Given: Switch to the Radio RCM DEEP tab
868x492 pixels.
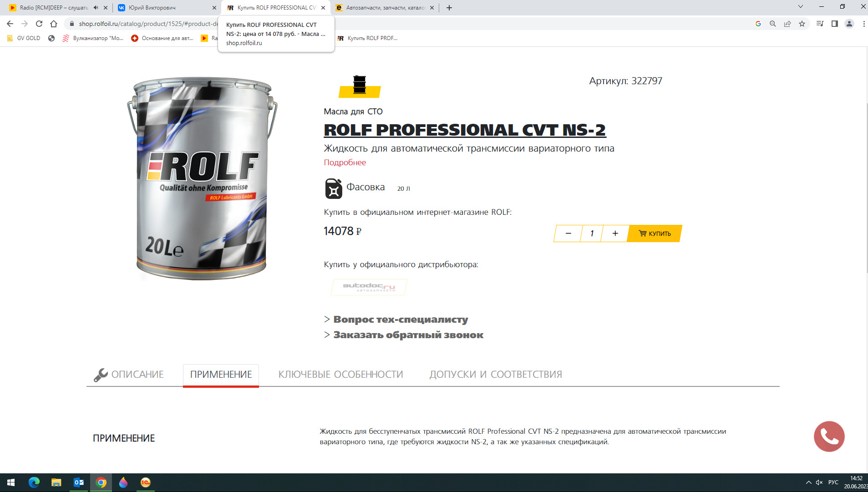Looking at the screenshot, I should tap(54, 8).
